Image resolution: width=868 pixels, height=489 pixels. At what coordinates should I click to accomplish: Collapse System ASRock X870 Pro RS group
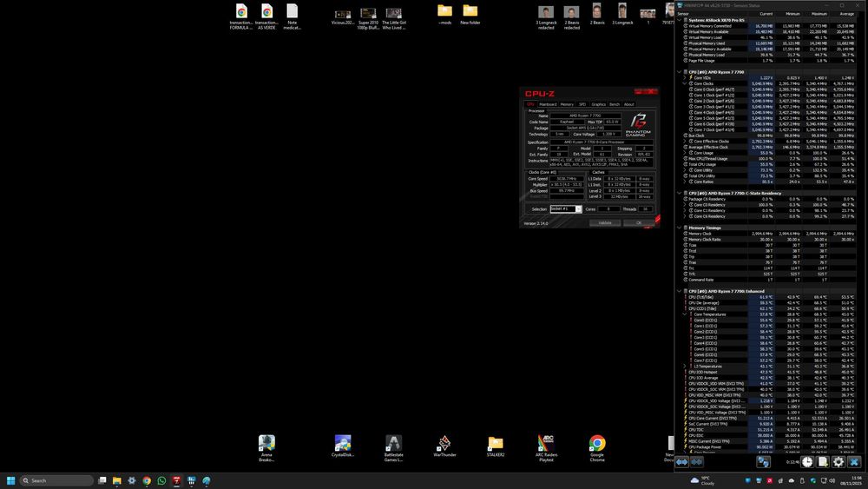pos(680,20)
